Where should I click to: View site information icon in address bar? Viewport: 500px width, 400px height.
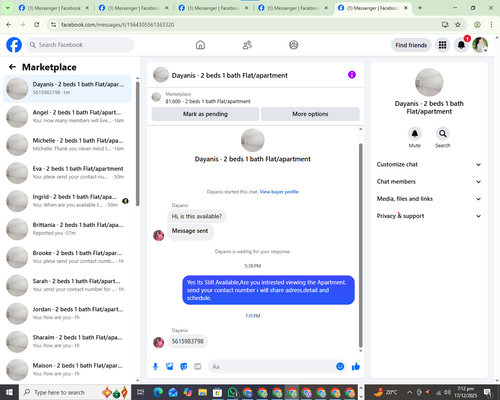pyautogui.click(x=53, y=25)
